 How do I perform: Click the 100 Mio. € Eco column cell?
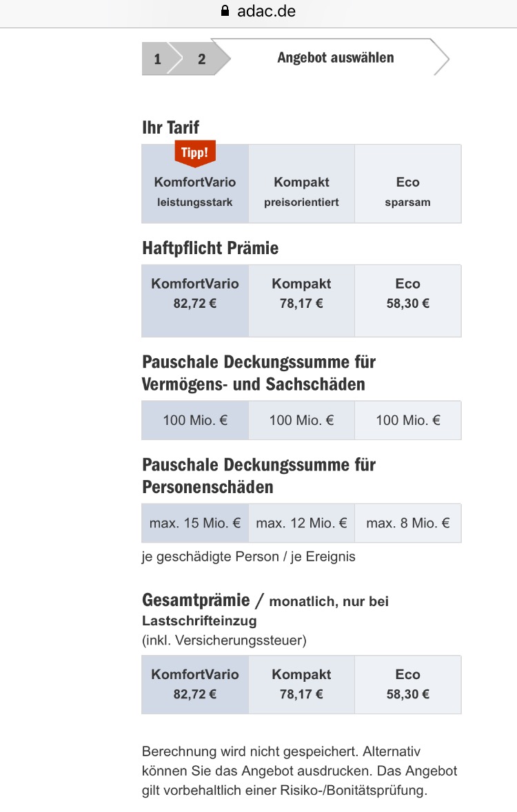point(407,420)
